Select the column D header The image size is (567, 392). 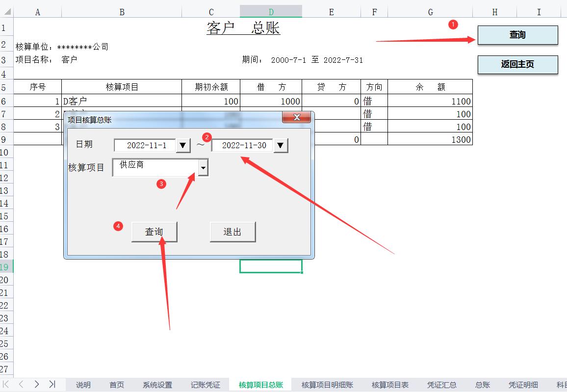[271, 11]
